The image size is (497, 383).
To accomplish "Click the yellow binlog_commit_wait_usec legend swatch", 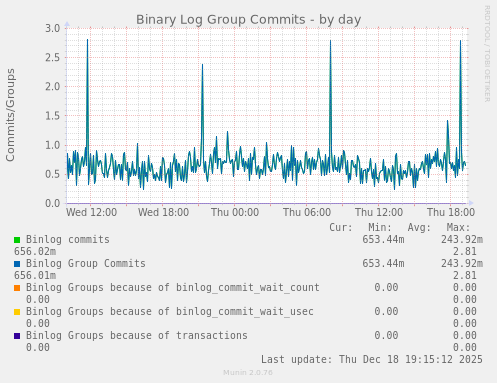I will coord(17,312).
